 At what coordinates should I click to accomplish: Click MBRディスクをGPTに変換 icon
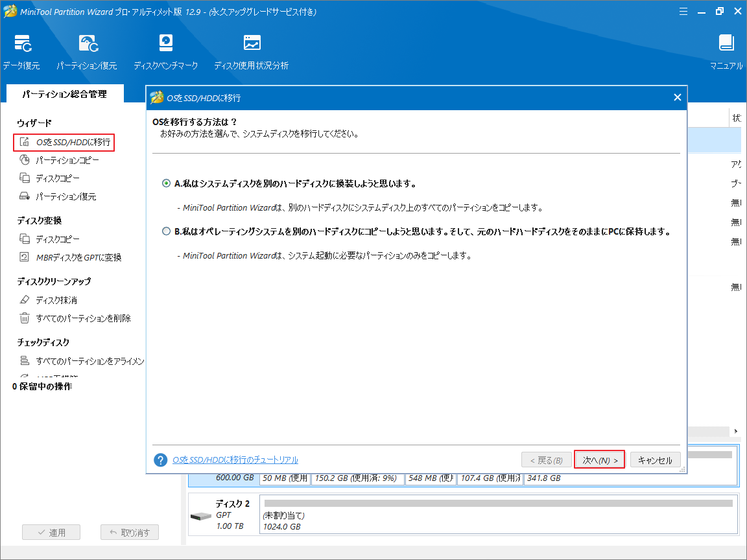click(x=24, y=257)
